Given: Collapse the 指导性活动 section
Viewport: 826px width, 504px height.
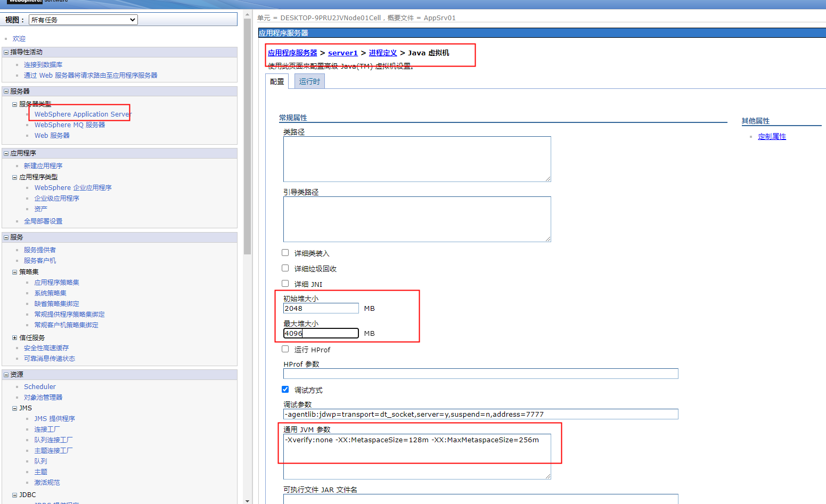Looking at the screenshot, I should coord(6,52).
